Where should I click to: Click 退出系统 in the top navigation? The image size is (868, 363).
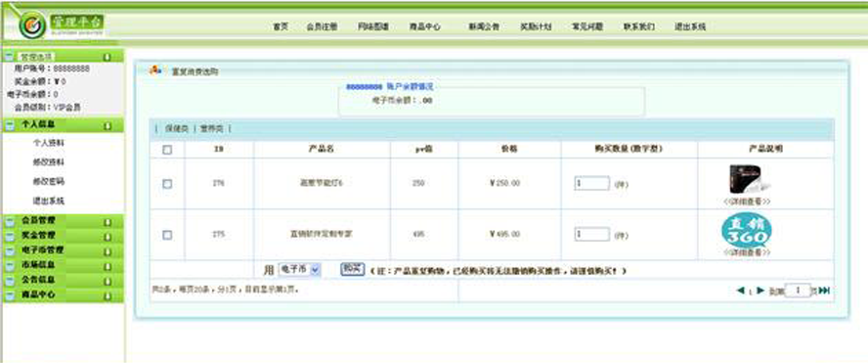[x=690, y=26]
